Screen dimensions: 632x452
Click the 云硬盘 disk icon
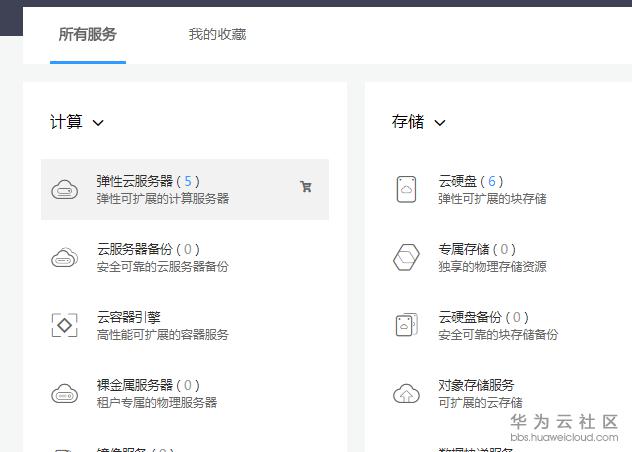[406, 189]
